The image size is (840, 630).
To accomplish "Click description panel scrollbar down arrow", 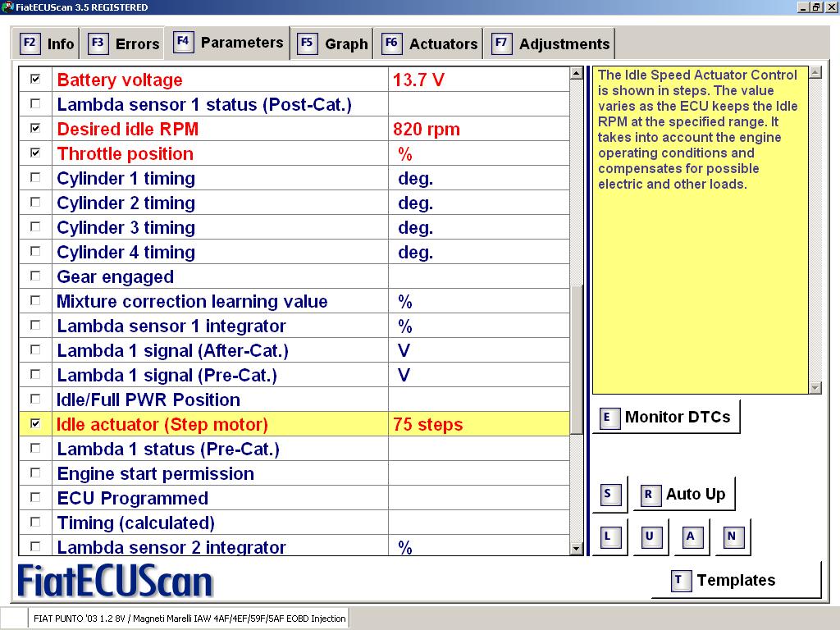I will (815, 387).
